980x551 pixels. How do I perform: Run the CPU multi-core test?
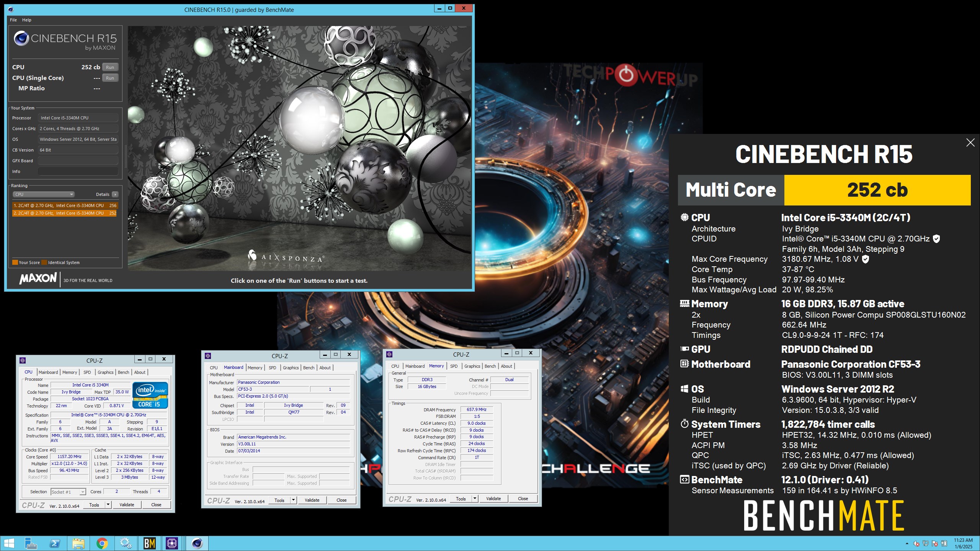coord(110,67)
